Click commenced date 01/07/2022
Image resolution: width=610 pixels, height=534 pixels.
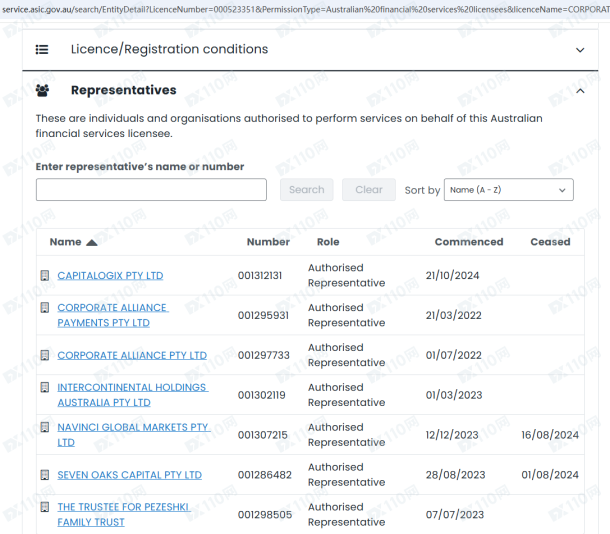pos(454,355)
